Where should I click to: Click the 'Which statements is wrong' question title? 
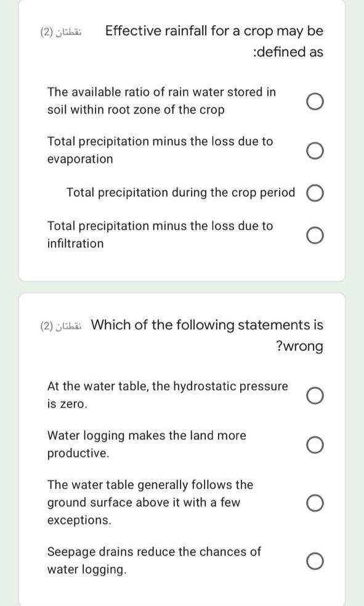click(x=206, y=335)
